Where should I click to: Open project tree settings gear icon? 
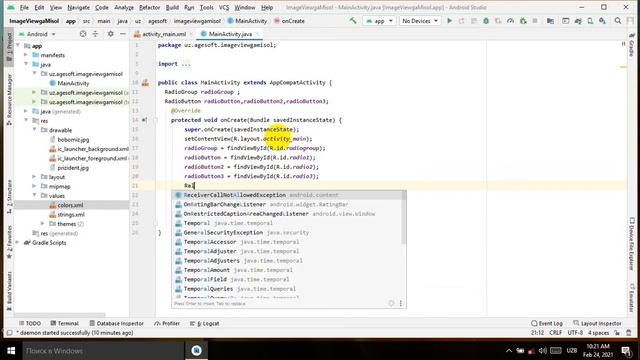pos(110,34)
